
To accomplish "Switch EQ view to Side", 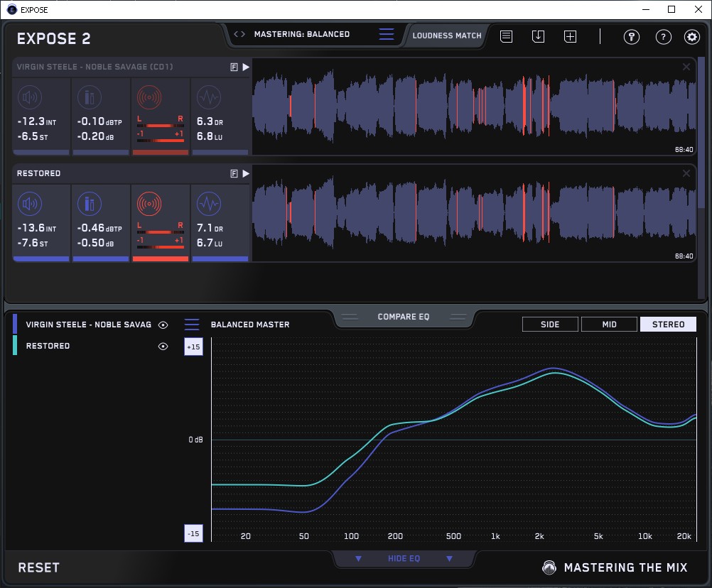I will coord(550,325).
